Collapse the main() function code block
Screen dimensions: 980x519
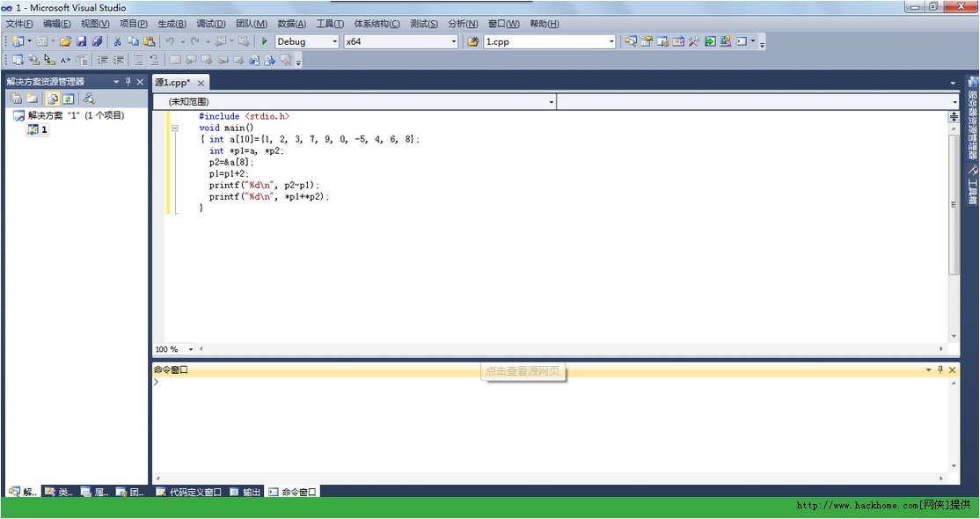pyautogui.click(x=174, y=128)
